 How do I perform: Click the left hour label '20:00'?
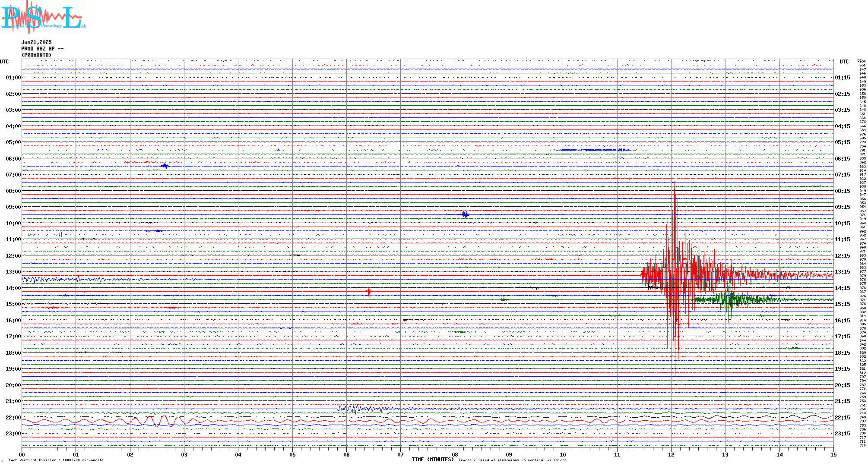13,385
